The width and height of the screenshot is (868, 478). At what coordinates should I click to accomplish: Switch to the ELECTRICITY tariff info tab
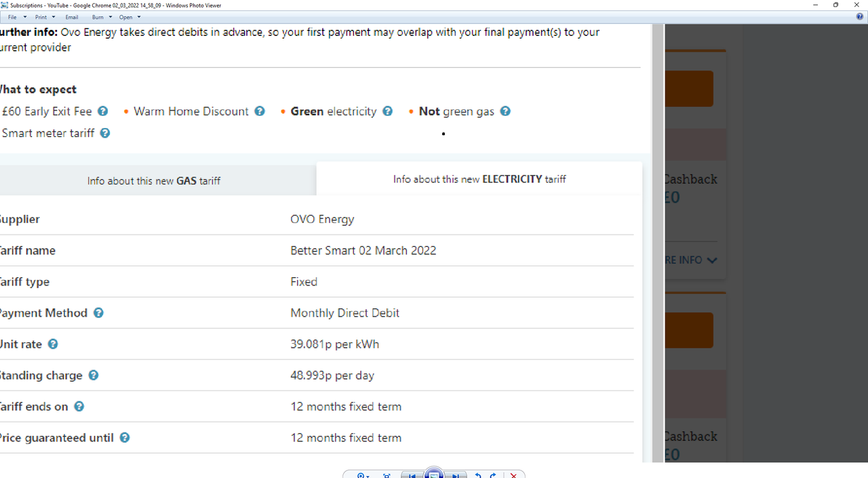[479, 179]
